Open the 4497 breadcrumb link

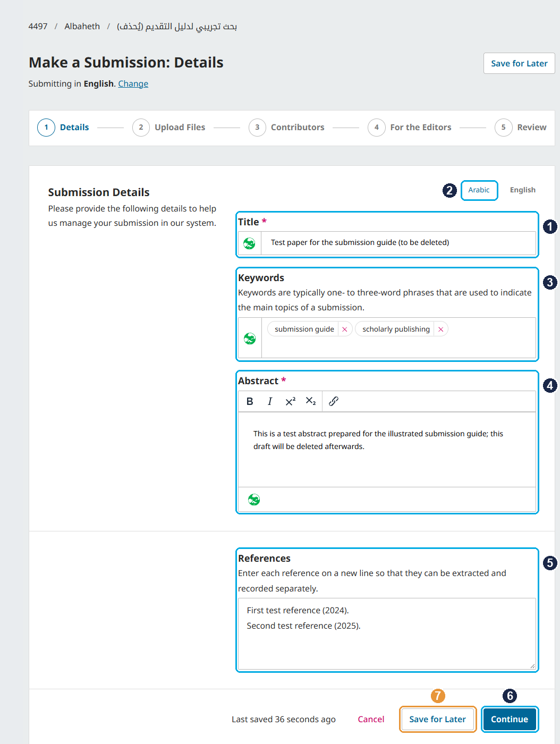38,27
